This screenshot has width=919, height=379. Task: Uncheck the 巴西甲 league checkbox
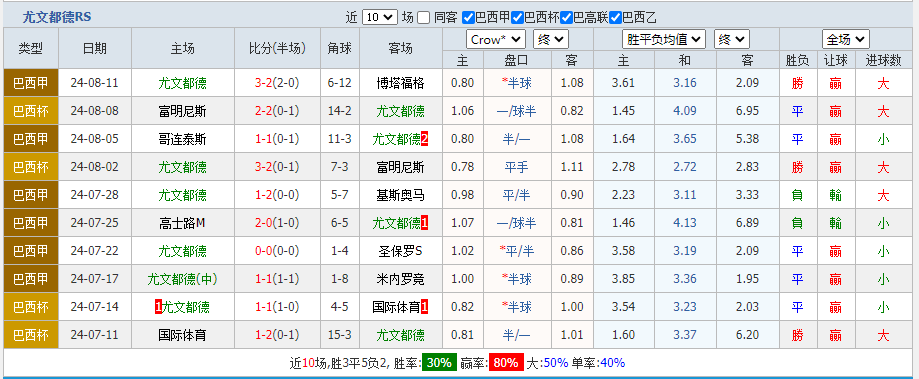(x=468, y=18)
